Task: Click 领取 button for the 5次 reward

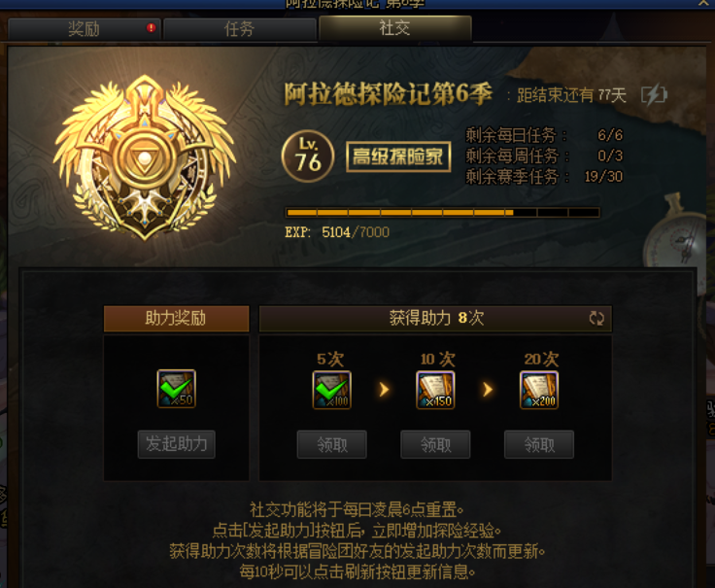Action: click(x=332, y=444)
